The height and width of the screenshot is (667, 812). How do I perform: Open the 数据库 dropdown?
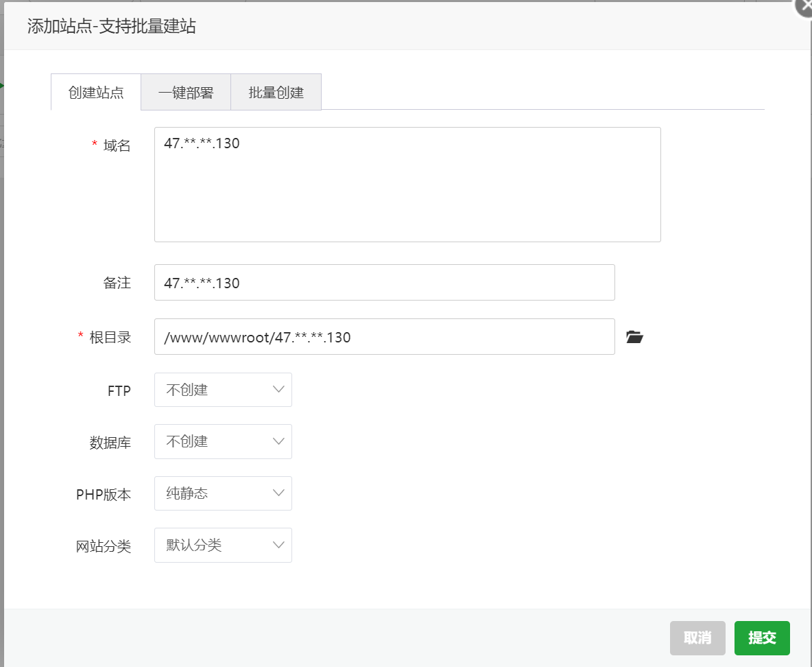coord(223,441)
